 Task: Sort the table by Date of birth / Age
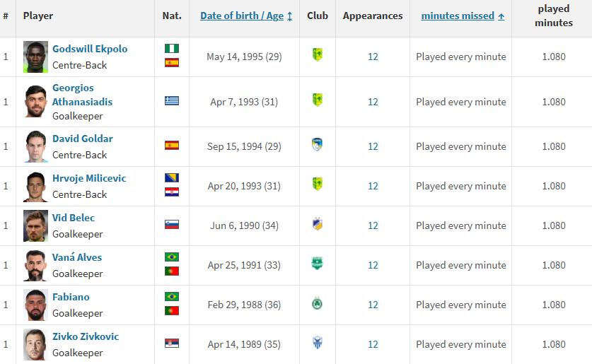click(242, 16)
